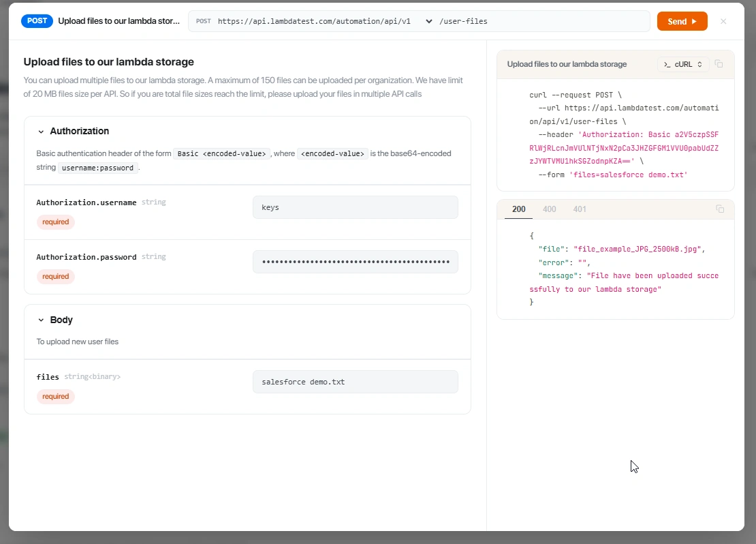Image resolution: width=756 pixels, height=544 pixels.
Task: Click the required badge under Authorization.username
Action: pos(55,222)
